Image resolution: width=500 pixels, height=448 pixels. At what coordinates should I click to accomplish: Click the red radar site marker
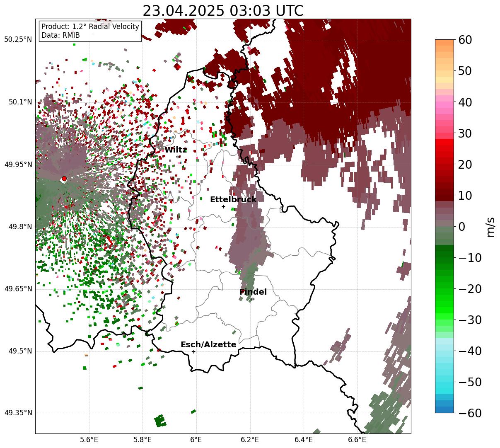click(64, 179)
